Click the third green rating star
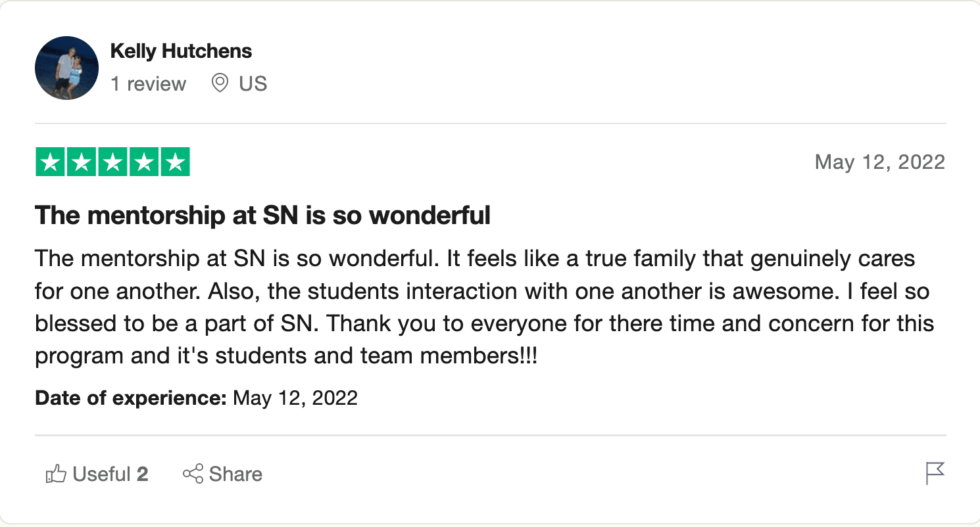 click(x=112, y=162)
